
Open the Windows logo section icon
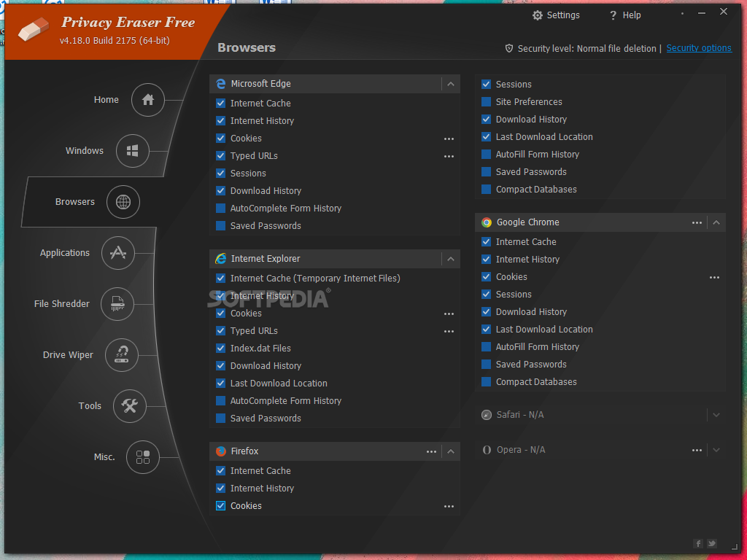click(x=133, y=151)
